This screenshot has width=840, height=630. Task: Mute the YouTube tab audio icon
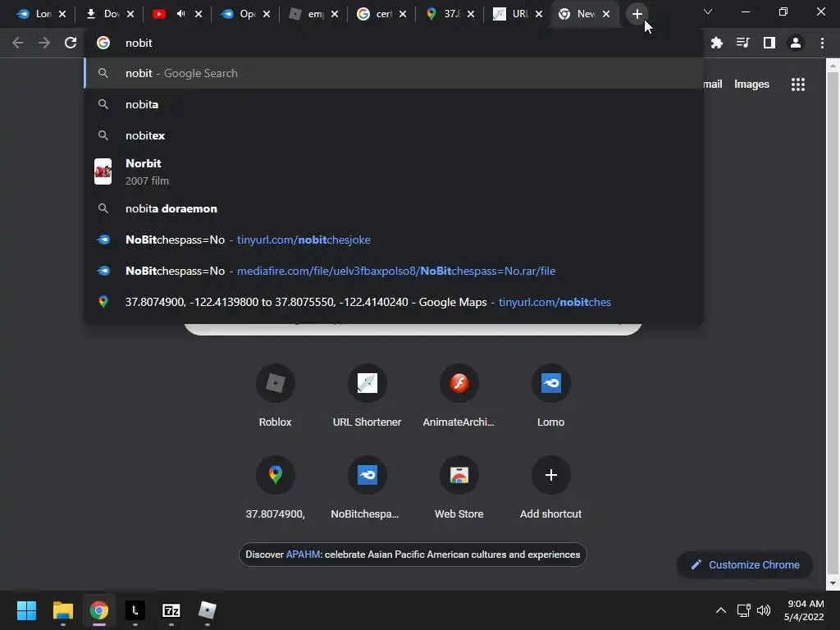181,14
